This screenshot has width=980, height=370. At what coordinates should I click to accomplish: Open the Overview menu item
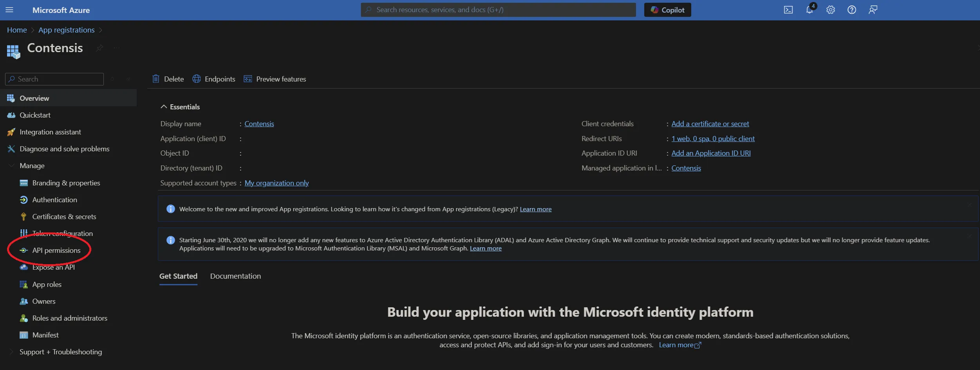click(68, 98)
